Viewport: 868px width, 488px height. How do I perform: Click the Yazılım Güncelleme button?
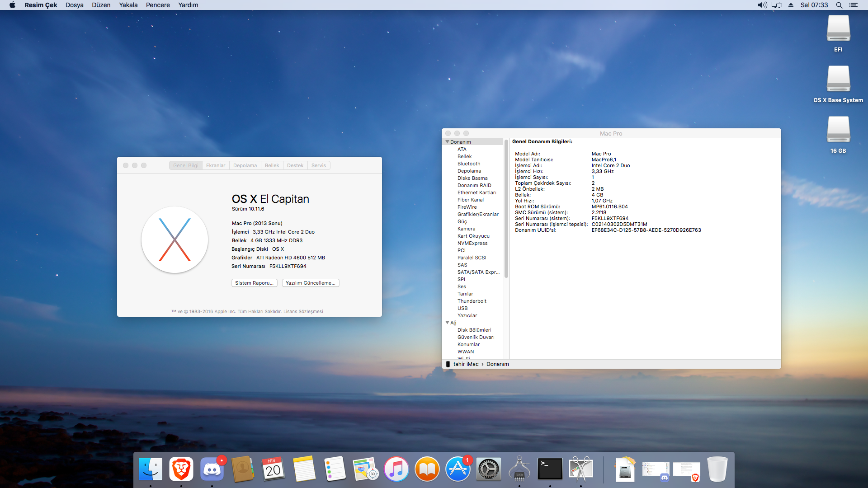311,283
